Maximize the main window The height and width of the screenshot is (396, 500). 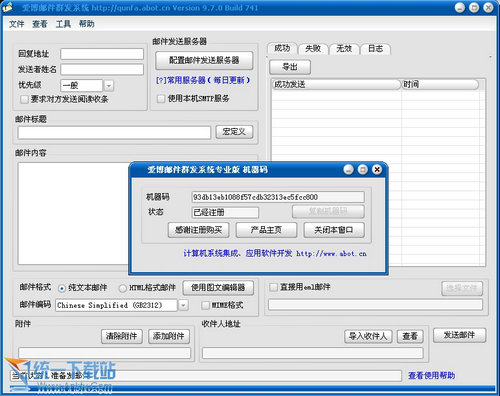coord(474,7)
